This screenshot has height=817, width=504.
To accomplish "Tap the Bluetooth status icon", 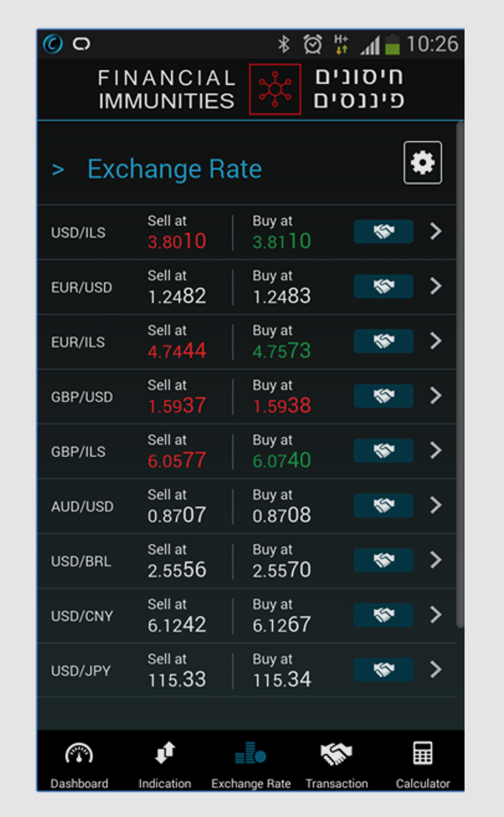I will (284, 44).
